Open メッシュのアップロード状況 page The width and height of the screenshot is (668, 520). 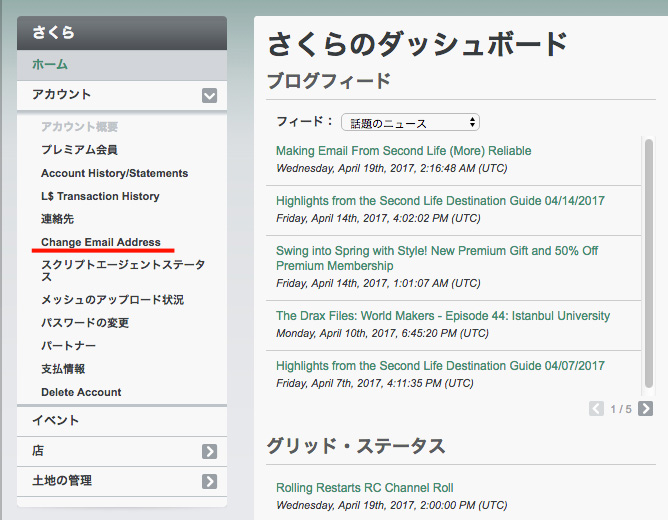click(112, 300)
